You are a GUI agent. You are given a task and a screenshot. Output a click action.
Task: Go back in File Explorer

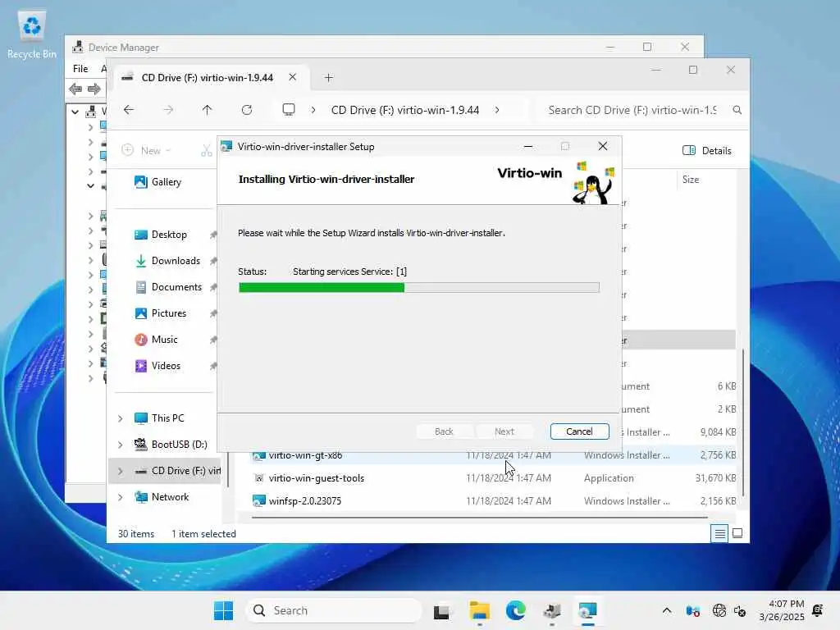point(129,110)
